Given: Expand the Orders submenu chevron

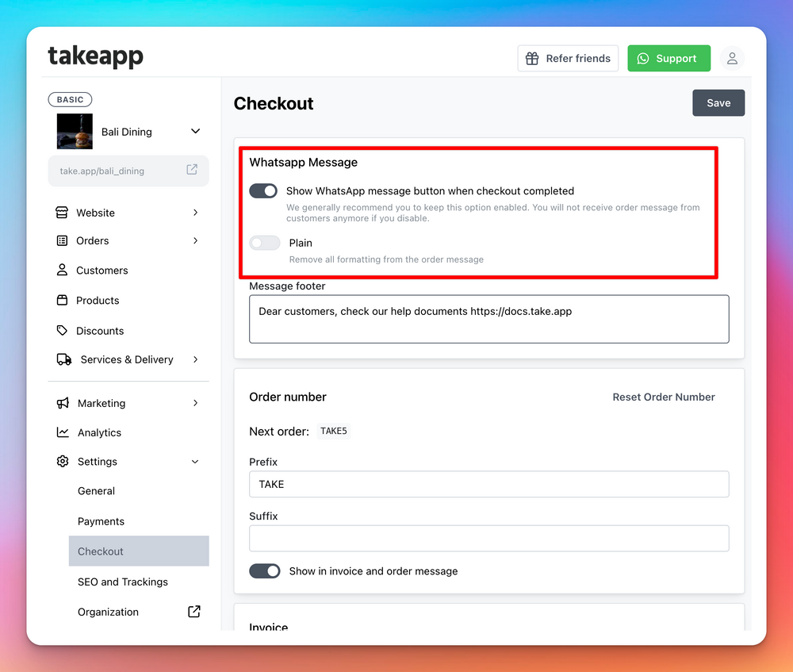Looking at the screenshot, I should pos(195,240).
